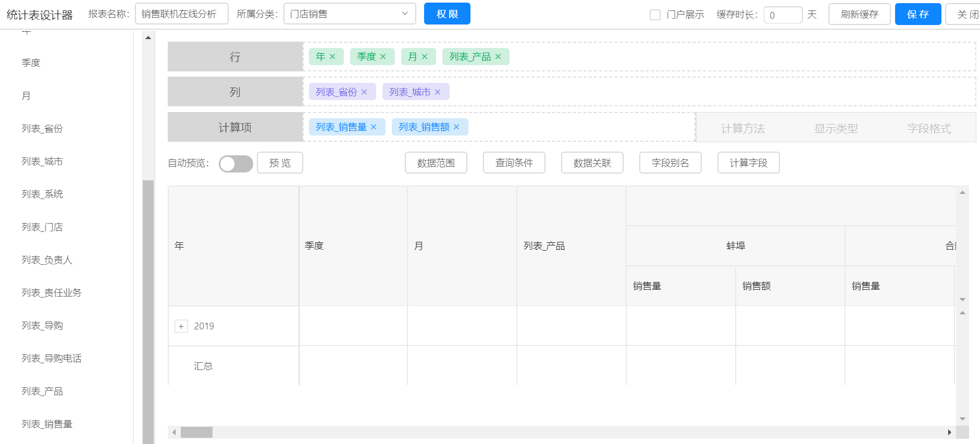
Task: Open the 字段格式 tab
Action: 928,128
